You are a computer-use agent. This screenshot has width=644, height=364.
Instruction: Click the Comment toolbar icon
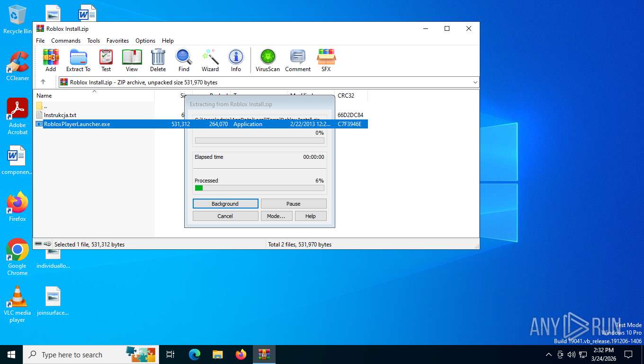tap(298, 60)
